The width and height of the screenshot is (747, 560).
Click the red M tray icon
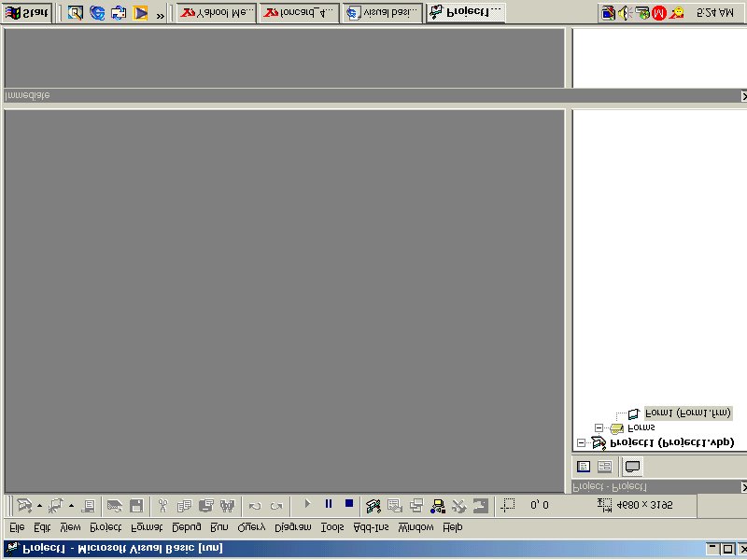(x=659, y=13)
